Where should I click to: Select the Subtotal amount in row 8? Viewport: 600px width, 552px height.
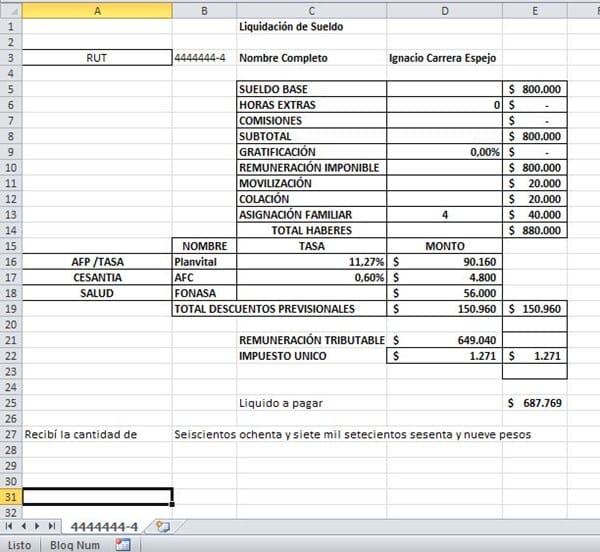(535, 136)
